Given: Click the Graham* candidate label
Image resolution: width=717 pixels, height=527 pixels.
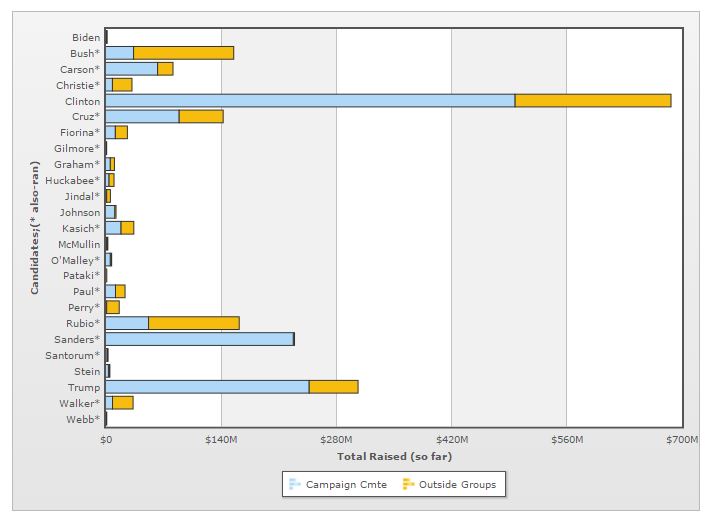Looking at the screenshot, I should [x=77, y=165].
